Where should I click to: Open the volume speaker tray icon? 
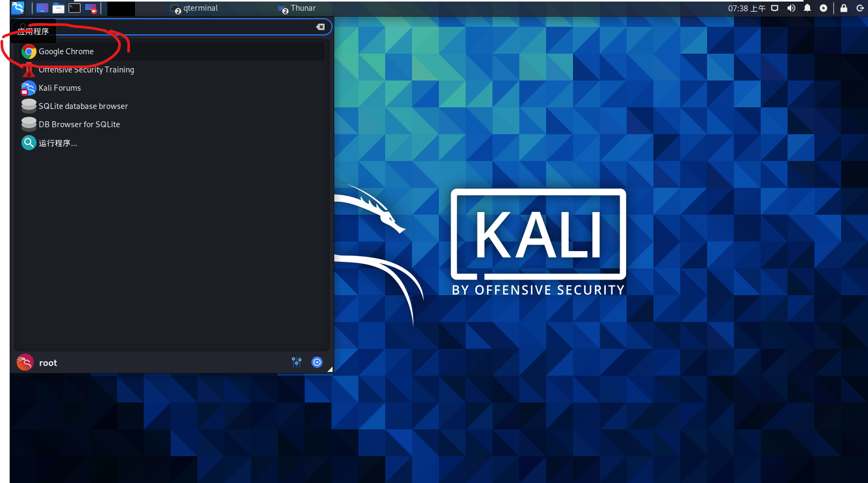coord(791,8)
